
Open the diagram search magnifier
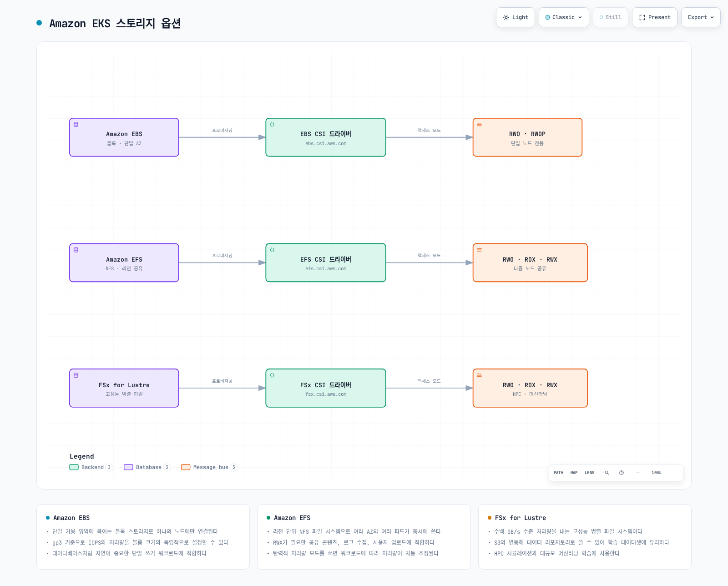click(607, 473)
